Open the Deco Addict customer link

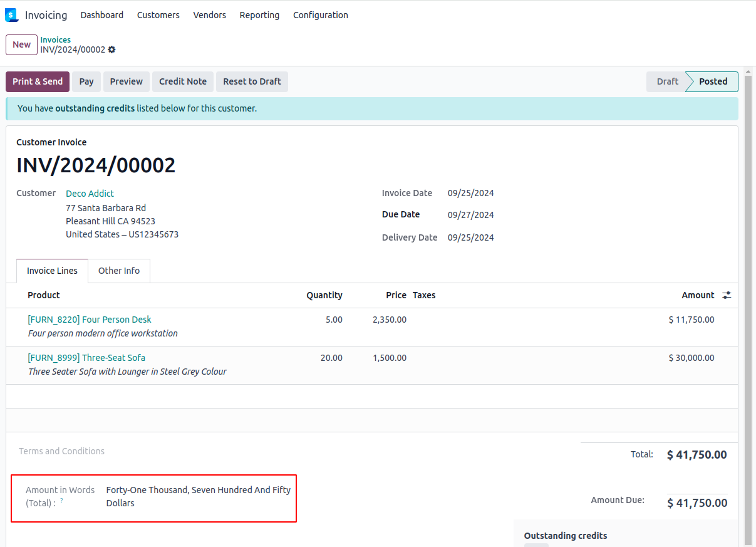[90, 194]
